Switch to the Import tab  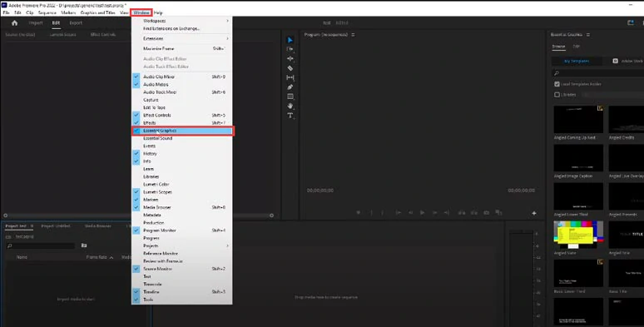[36, 23]
